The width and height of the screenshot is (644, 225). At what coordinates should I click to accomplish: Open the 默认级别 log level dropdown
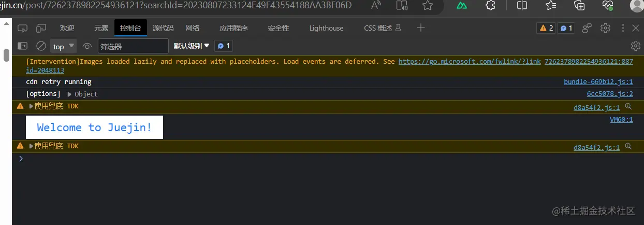pyautogui.click(x=192, y=46)
